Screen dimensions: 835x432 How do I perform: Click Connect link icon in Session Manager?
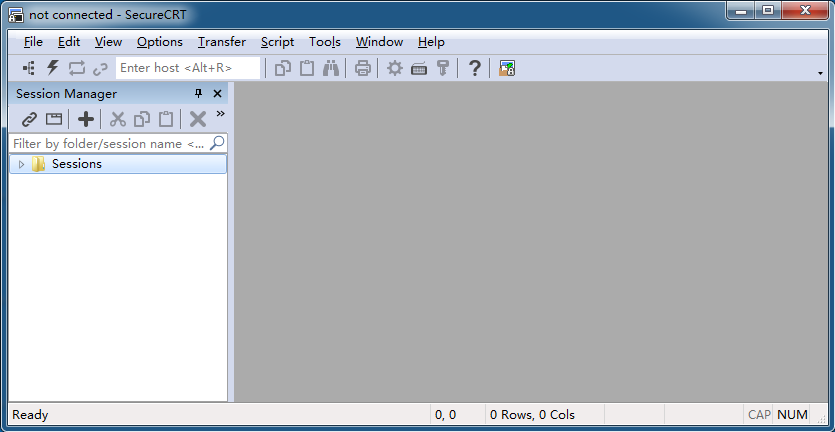click(29, 119)
